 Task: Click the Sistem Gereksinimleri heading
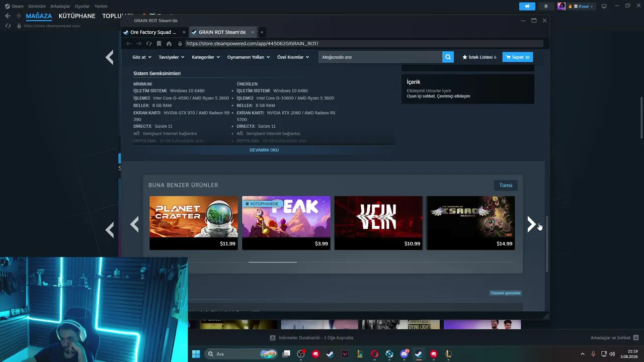157,73
